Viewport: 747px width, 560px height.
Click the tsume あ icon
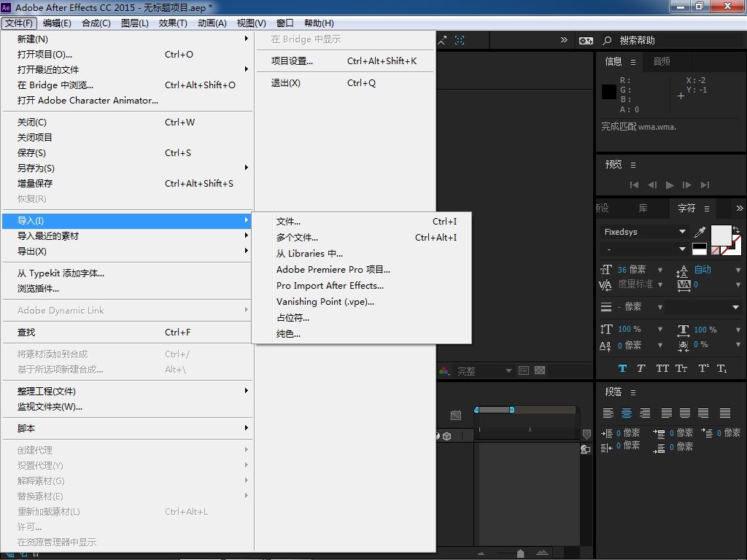click(x=684, y=346)
